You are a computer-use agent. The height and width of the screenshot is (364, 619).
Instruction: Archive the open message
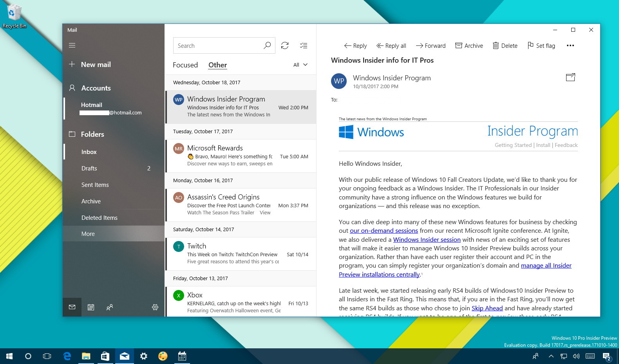(469, 46)
